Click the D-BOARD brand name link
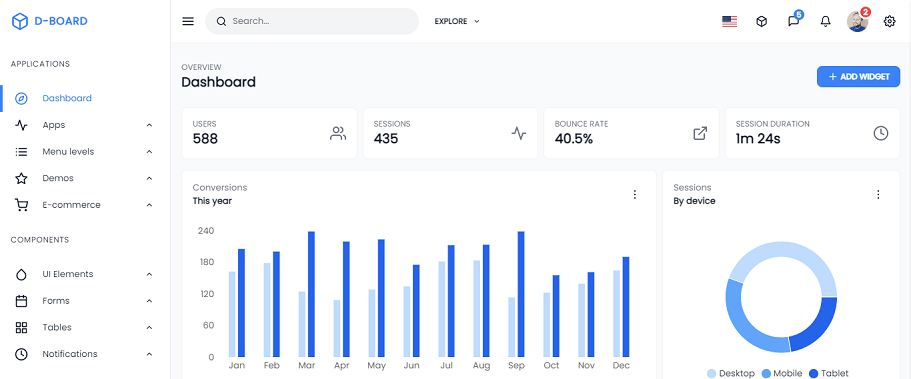Screen dimensions: 911x379 click(x=61, y=22)
